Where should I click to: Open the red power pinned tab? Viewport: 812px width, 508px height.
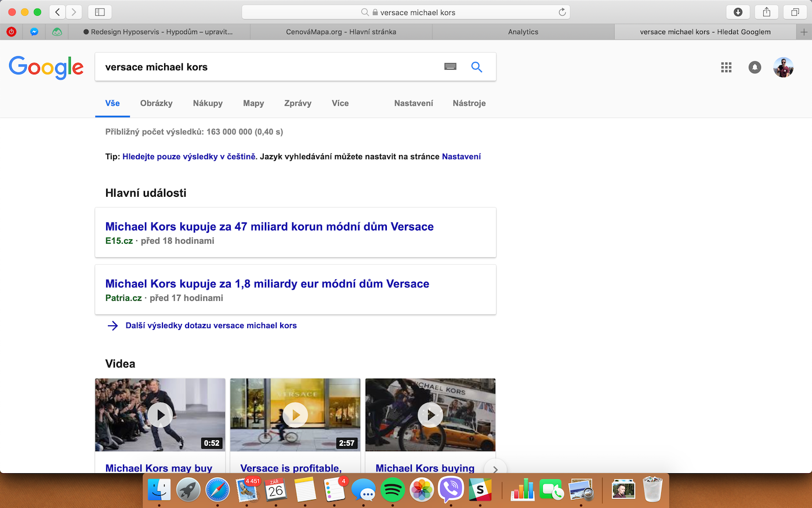[x=12, y=32]
